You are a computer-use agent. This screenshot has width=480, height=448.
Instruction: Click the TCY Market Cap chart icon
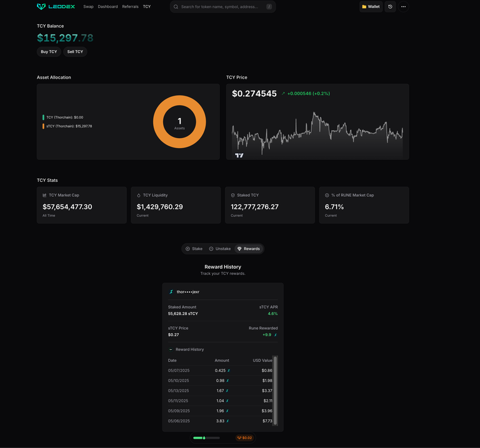pos(44,195)
